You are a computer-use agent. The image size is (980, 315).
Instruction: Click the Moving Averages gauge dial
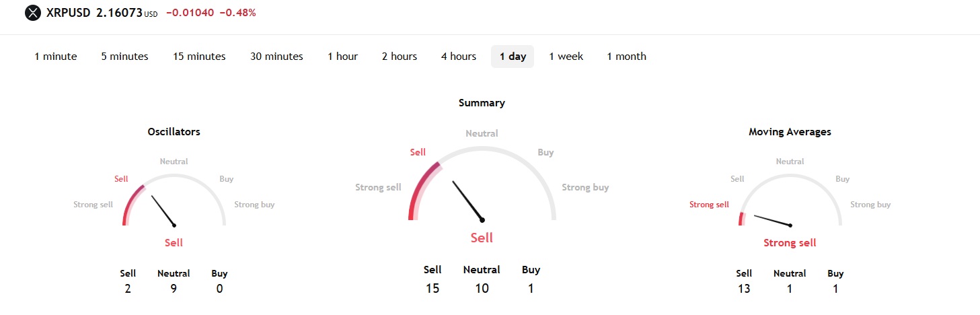point(790,202)
